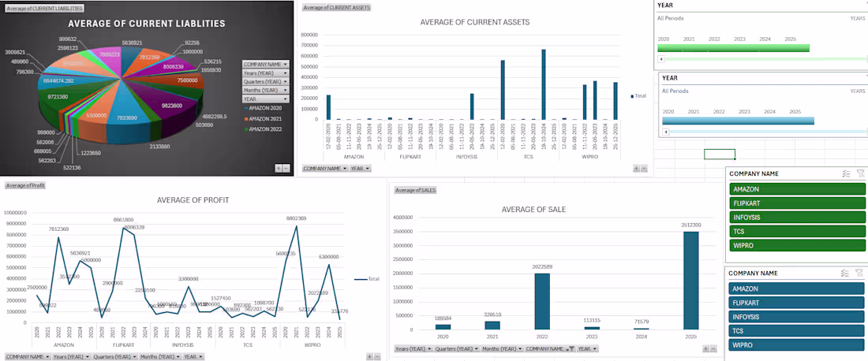This screenshot has width=868, height=361.
Task: Open YEARS time level on green timeline
Action: [x=858, y=18]
